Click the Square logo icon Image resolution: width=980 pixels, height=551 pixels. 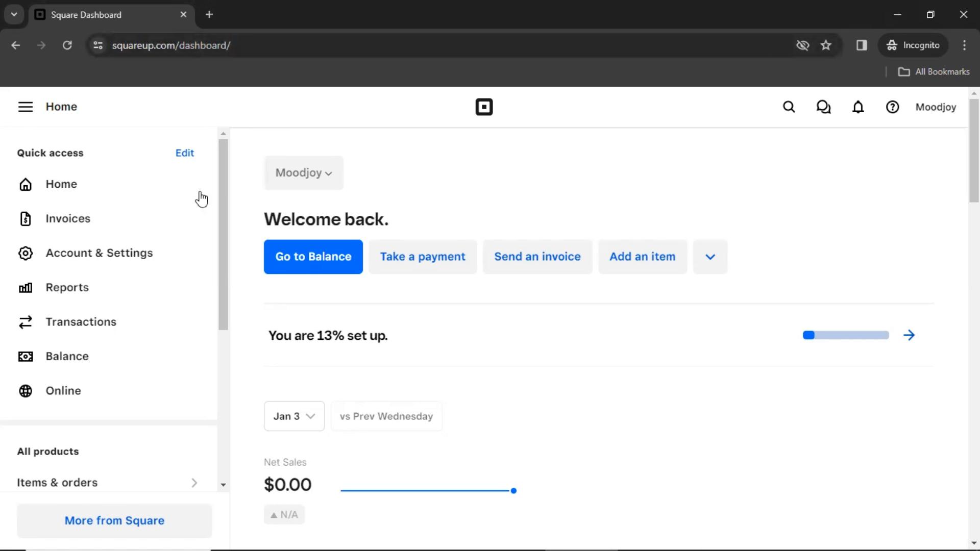(x=484, y=107)
